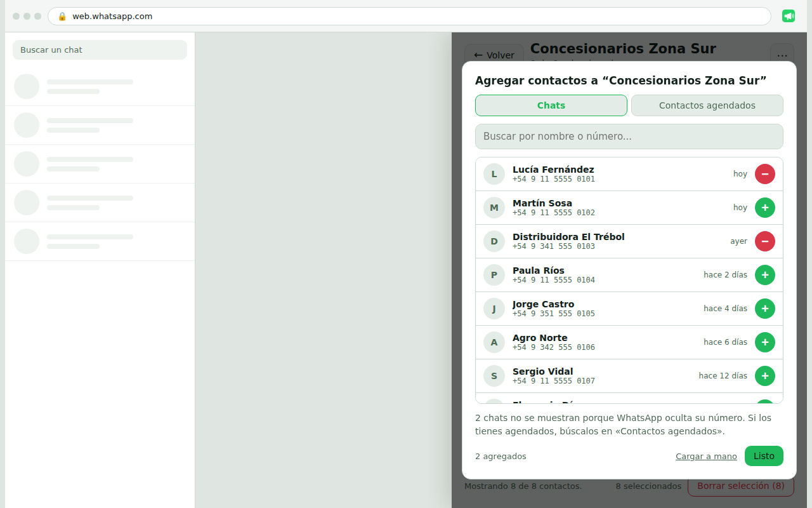
Task: Select the Chats tab
Action: click(x=551, y=105)
